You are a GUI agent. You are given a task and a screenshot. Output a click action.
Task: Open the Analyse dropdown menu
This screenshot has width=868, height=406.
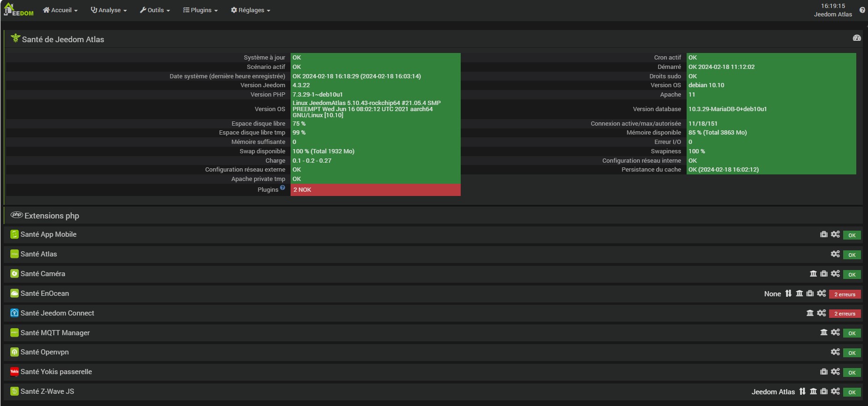[x=109, y=10]
